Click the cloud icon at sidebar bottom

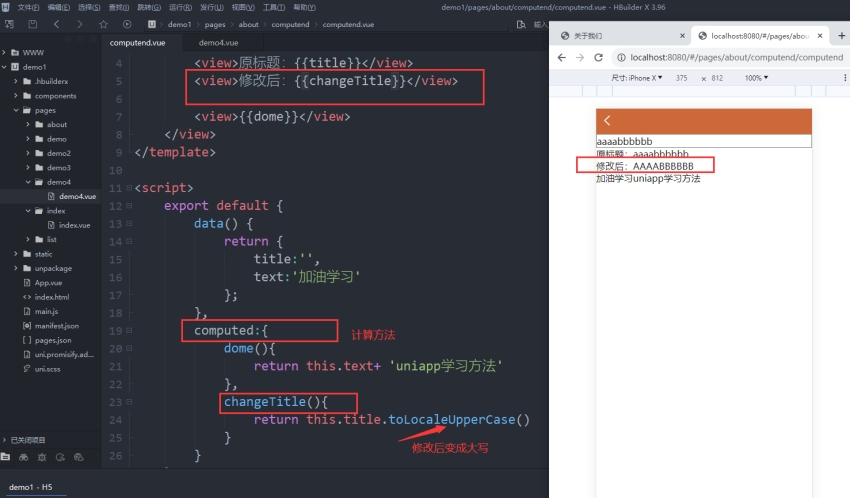(x=79, y=457)
